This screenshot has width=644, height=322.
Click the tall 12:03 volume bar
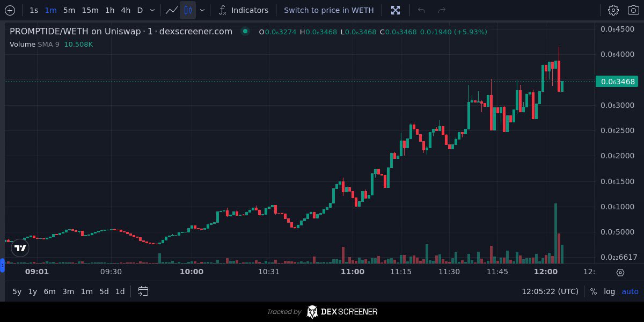[555, 233]
